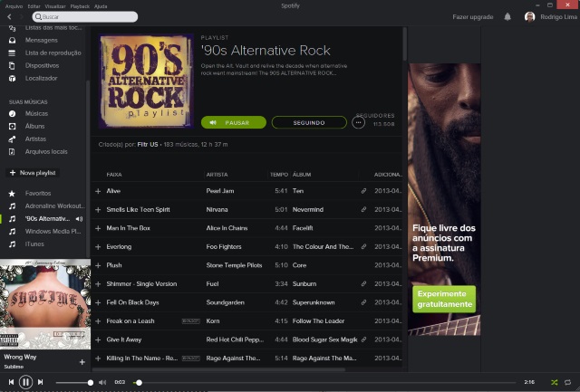Open Favoritos star icon
580x392 pixels.
(x=12, y=194)
